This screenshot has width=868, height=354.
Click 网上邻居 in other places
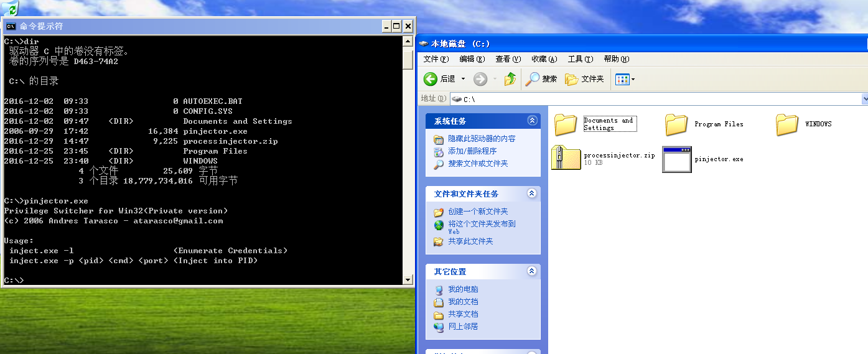tap(463, 327)
